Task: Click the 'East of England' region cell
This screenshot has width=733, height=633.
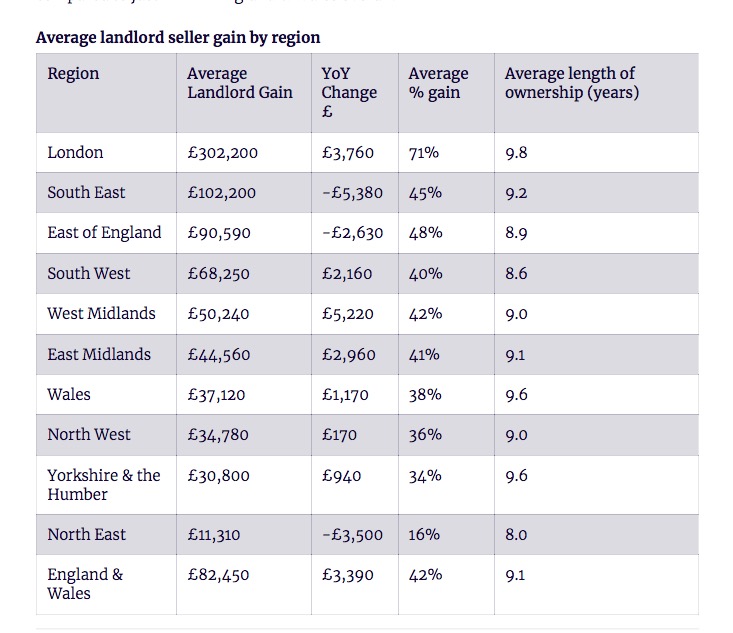Action: 104,233
